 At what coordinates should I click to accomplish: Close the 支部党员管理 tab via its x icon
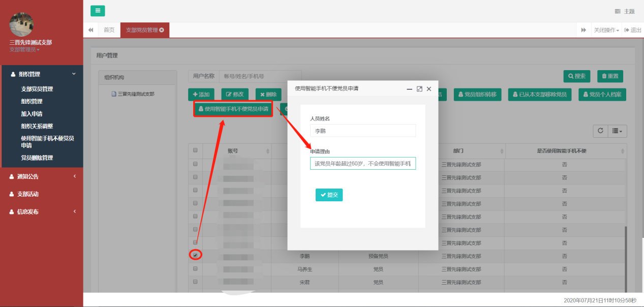click(x=162, y=30)
